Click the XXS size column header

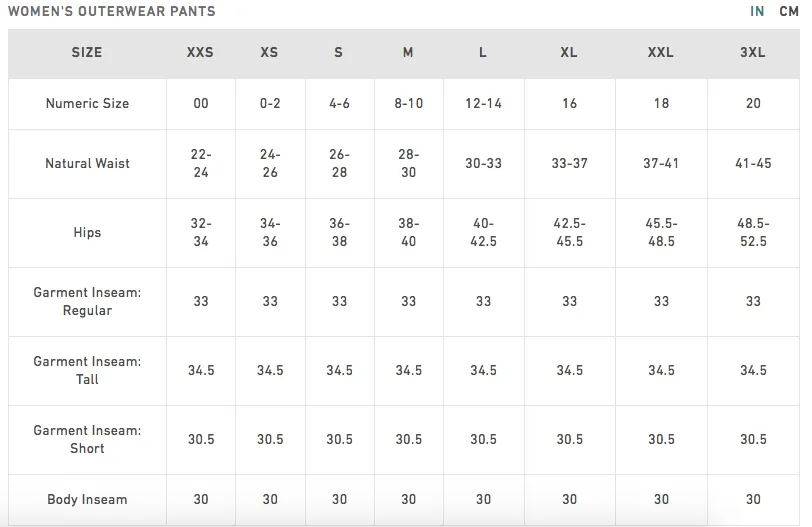pos(200,52)
